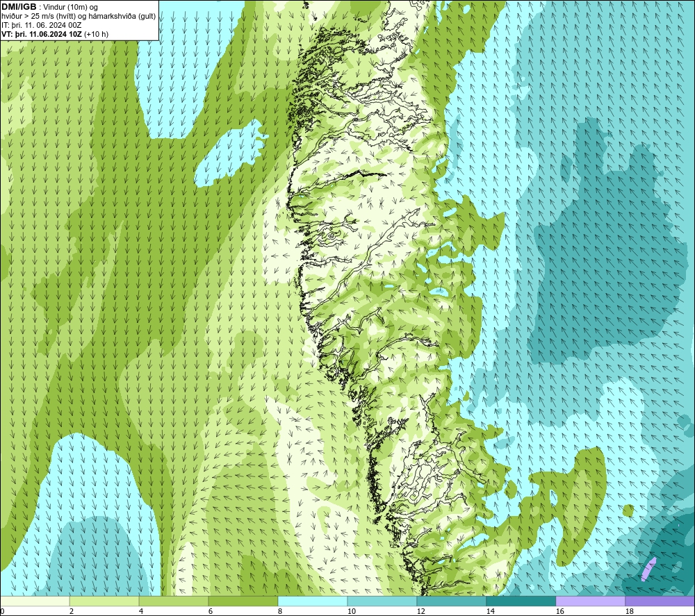Click the olive green 6–8 m/s legend swatch
This screenshot has height=616, width=695.
pos(243,601)
